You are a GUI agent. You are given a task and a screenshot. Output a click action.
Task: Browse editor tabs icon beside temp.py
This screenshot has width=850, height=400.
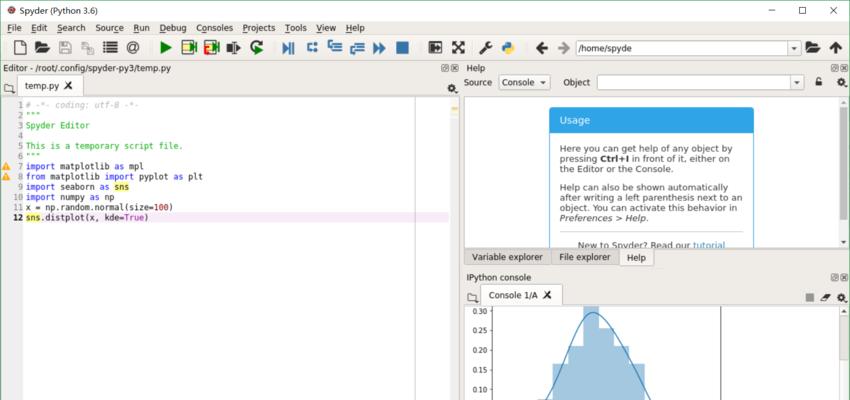point(9,88)
